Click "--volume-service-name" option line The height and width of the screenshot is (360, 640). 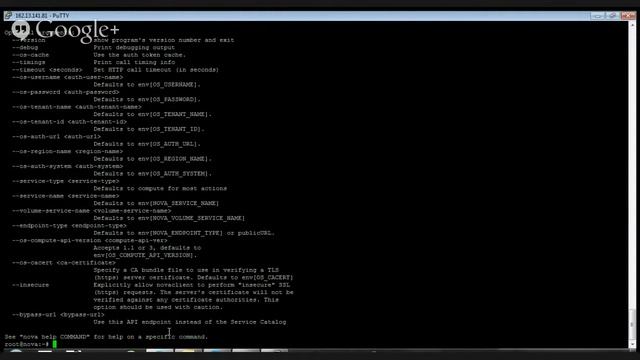pos(92,211)
